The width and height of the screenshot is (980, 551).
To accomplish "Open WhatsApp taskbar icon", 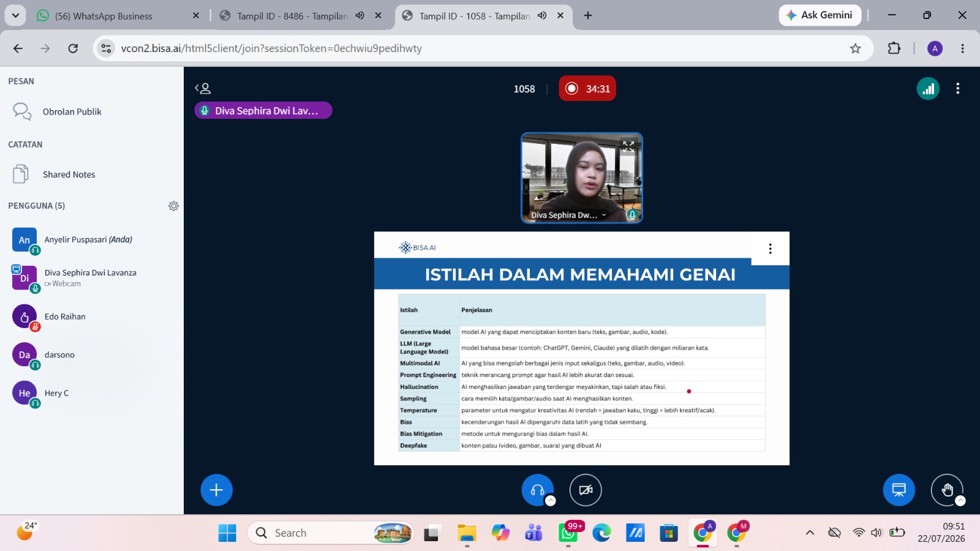I will point(568,533).
